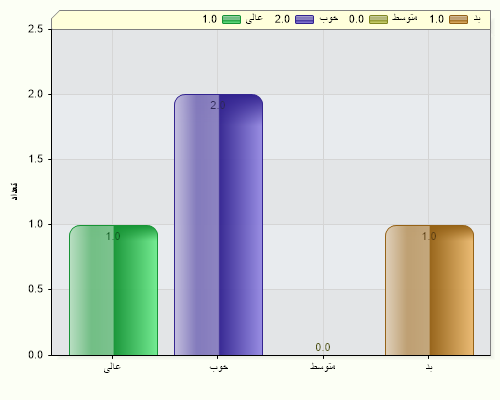
Task: Click the olive متوسط legend swatch
Action: click(x=378, y=19)
